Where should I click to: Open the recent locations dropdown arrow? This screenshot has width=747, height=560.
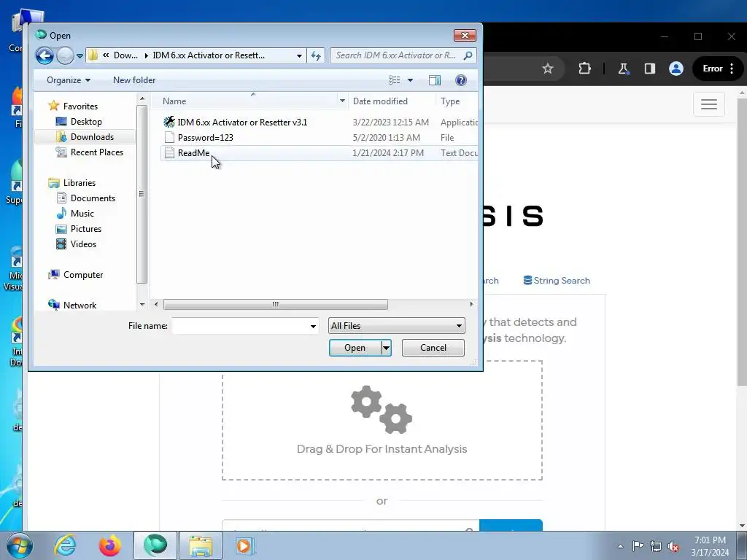80,55
